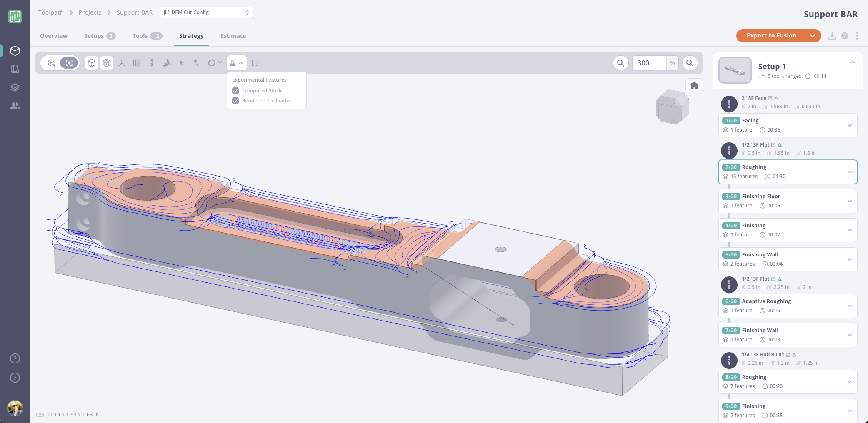
Task: Click the grid icon in viewport toolbar
Action: pos(137,63)
